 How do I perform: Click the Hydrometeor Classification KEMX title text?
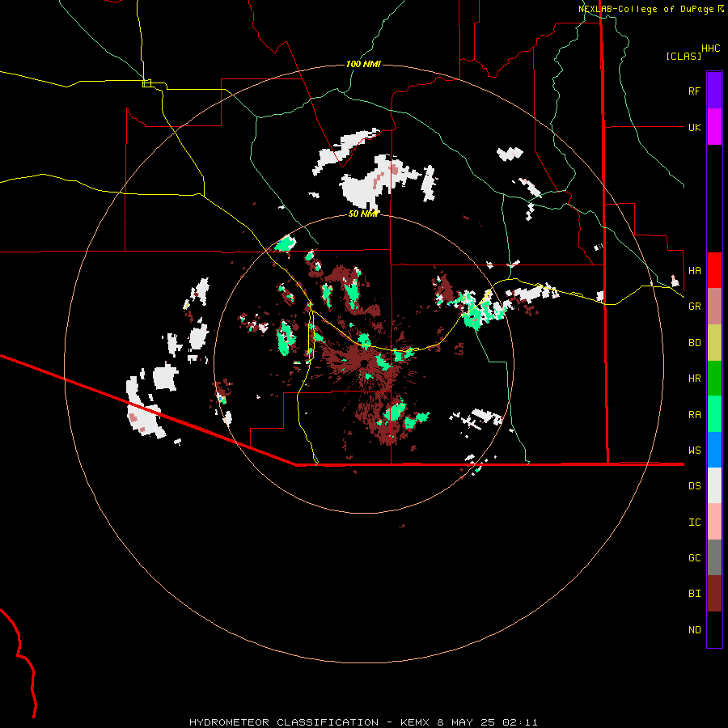pos(363,722)
